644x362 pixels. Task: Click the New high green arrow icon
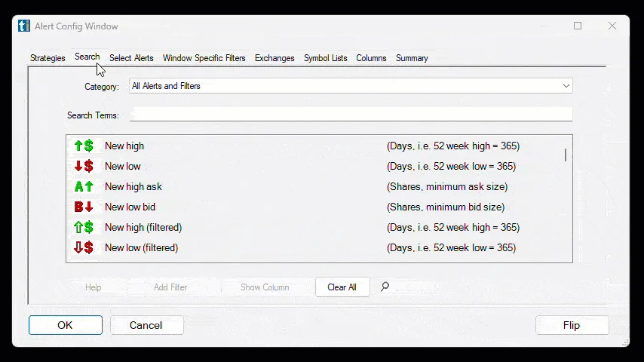click(x=84, y=146)
